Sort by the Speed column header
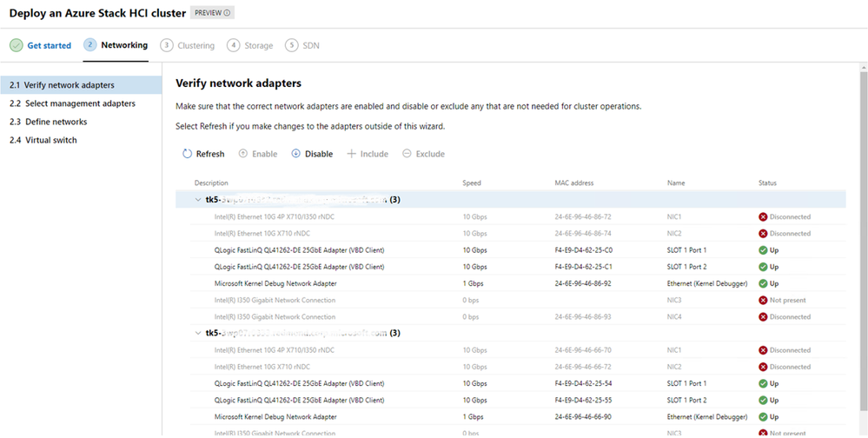 click(x=472, y=182)
